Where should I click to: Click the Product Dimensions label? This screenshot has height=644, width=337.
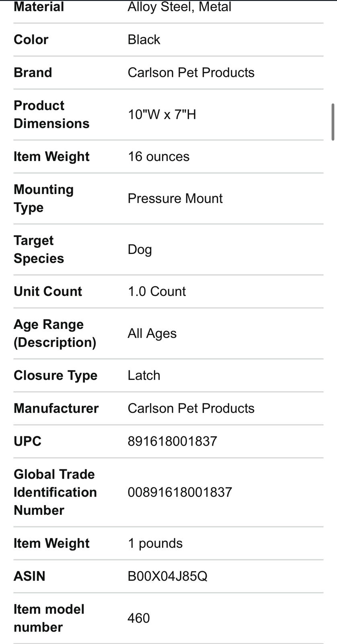coord(51,114)
